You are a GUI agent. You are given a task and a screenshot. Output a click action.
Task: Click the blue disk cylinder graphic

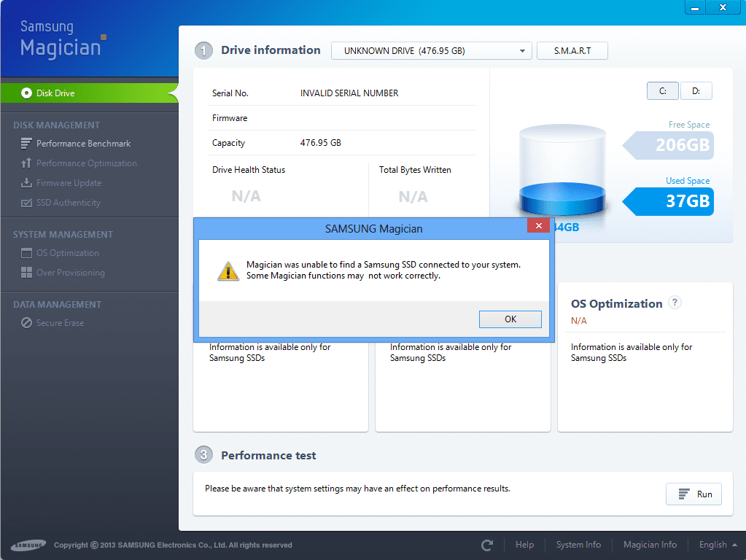[x=562, y=169]
